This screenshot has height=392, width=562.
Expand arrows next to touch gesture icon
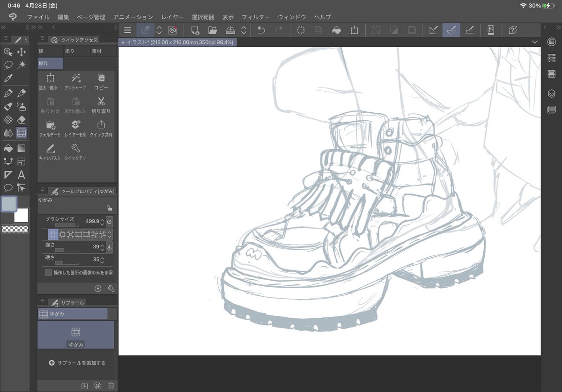(x=159, y=30)
